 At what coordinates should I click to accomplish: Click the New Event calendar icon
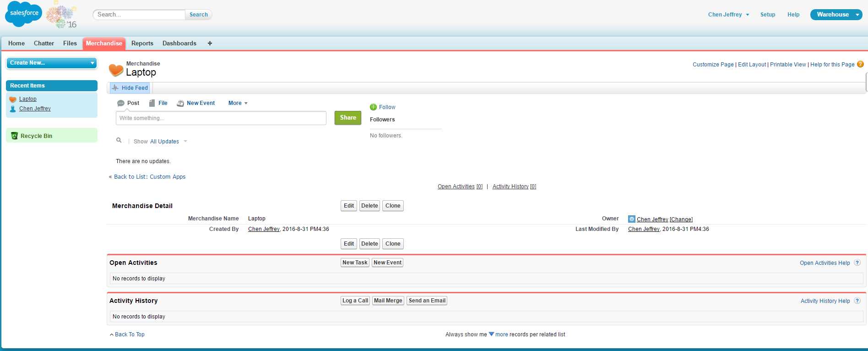pyautogui.click(x=180, y=103)
